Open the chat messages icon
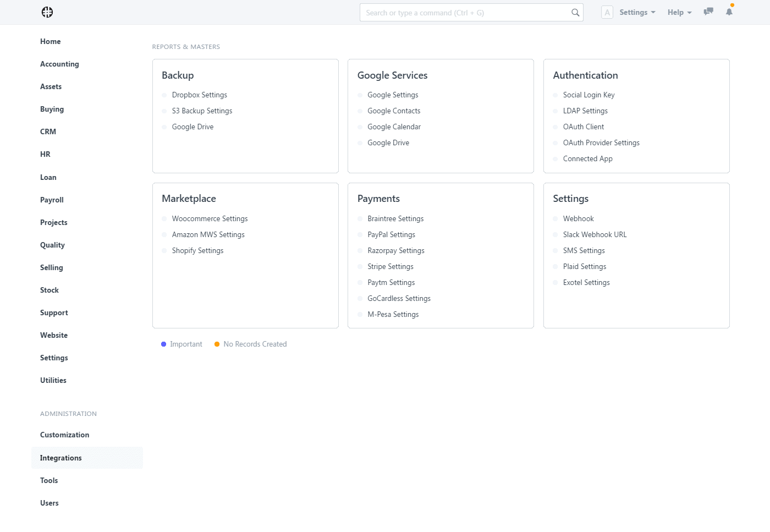 click(x=708, y=12)
